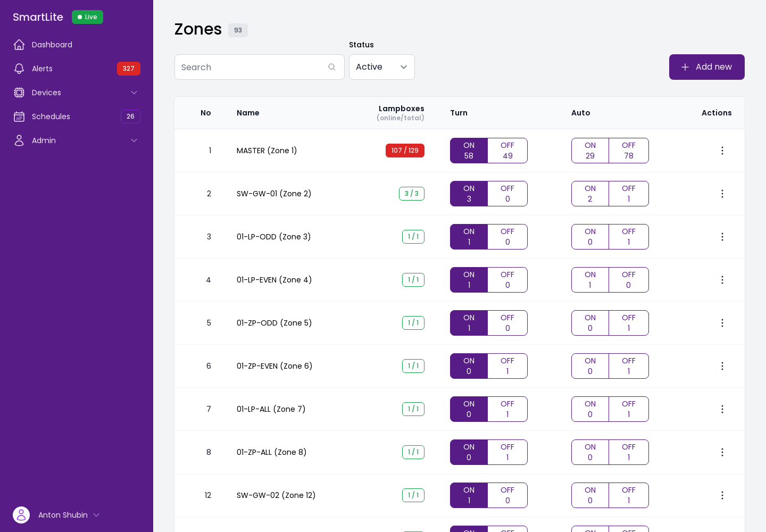Screen dimensions: 766x532
Task: Click the No column header
Action: coord(206,113)
